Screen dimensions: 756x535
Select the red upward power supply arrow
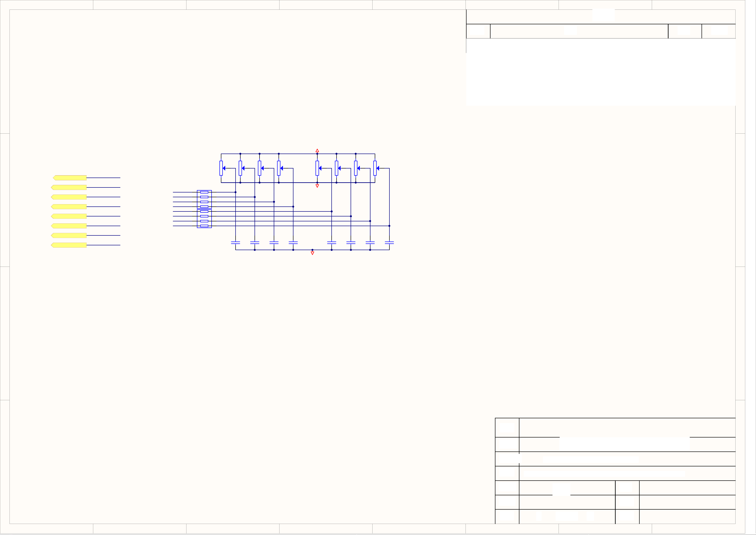click(x=317, y=151)
